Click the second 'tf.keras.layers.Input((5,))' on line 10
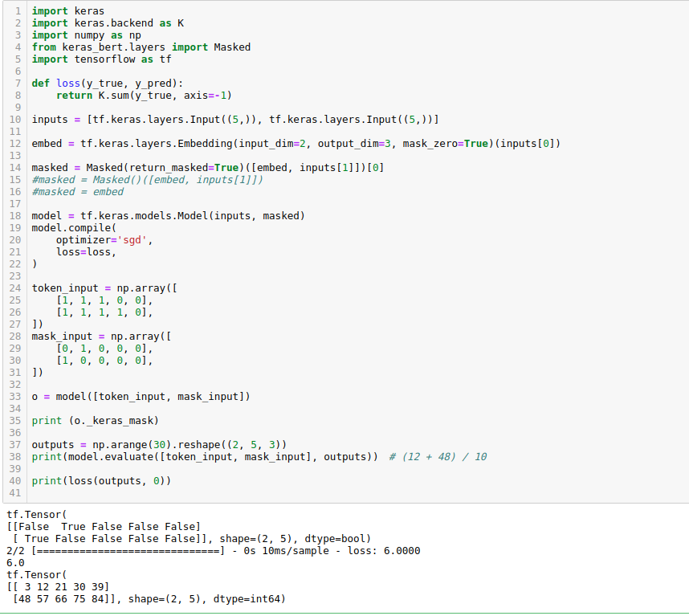Viewport: 689px width, 616px height. click(351, 120)
